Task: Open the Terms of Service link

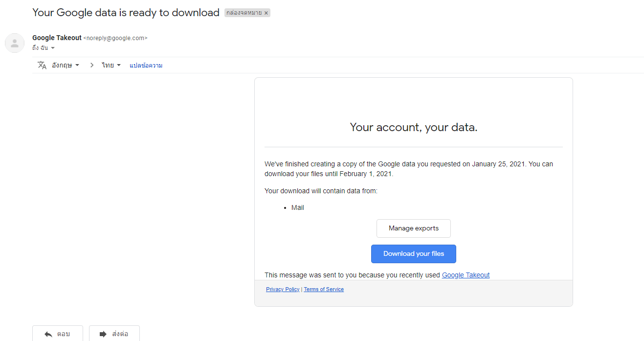Action: coord(324,289)
